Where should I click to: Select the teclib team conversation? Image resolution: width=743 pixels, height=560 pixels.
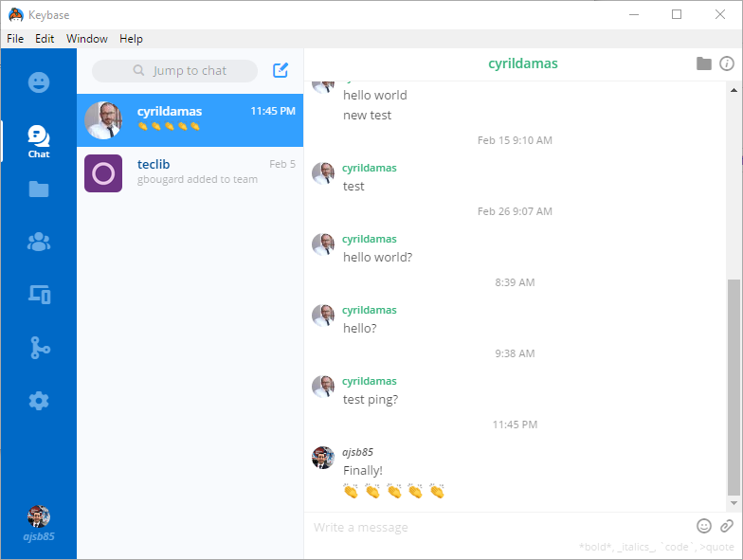pos(190,172)
